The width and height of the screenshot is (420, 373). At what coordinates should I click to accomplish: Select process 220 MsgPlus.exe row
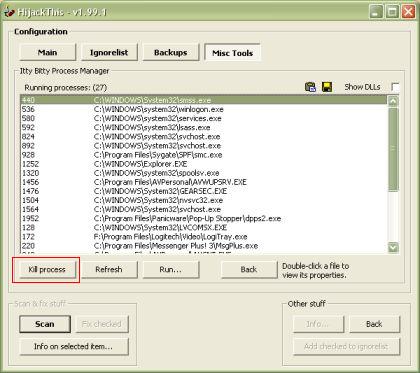click(x=204, y=246)
